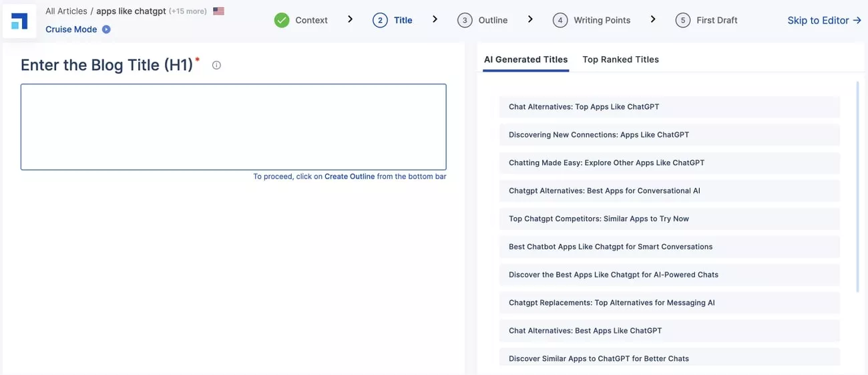
Task: Select 'Chatgpt Replacements: Top Alternatives for Messaging AI'
Action: [x=670, y=303]
